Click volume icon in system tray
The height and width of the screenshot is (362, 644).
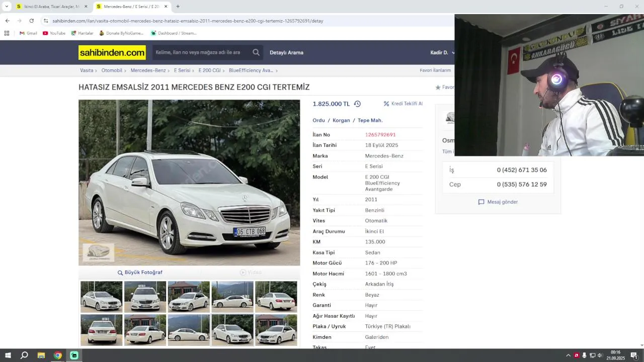tap(600, 355)
